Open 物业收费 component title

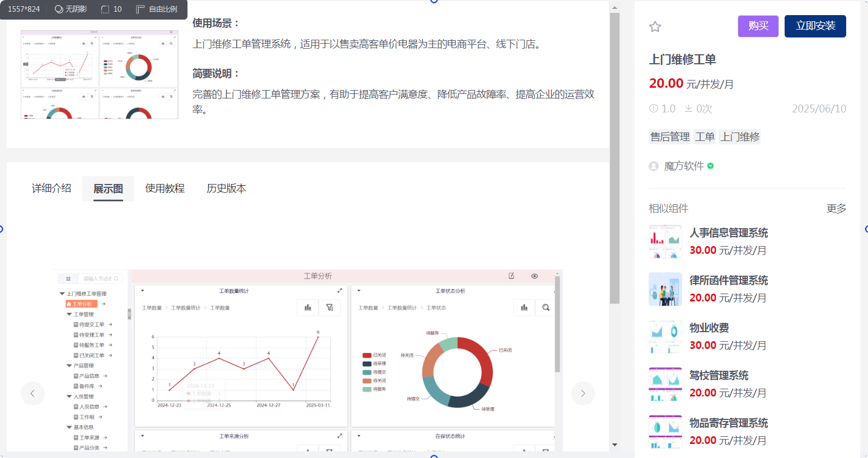tap(709, 328)
